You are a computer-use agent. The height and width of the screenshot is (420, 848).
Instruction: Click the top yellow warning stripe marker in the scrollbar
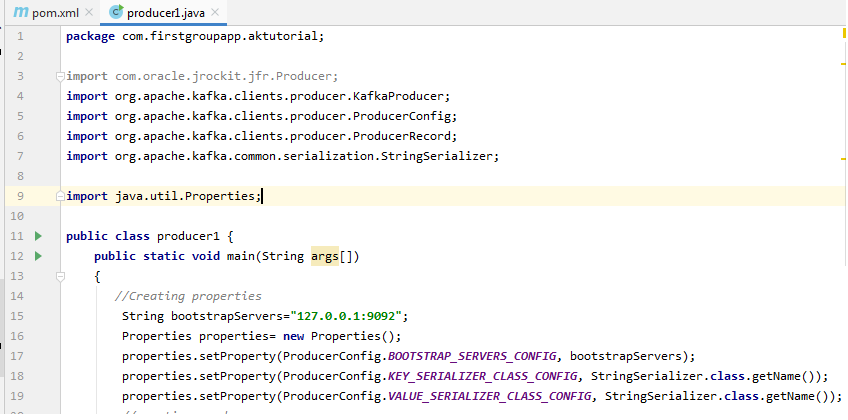(x=844, y=33)
